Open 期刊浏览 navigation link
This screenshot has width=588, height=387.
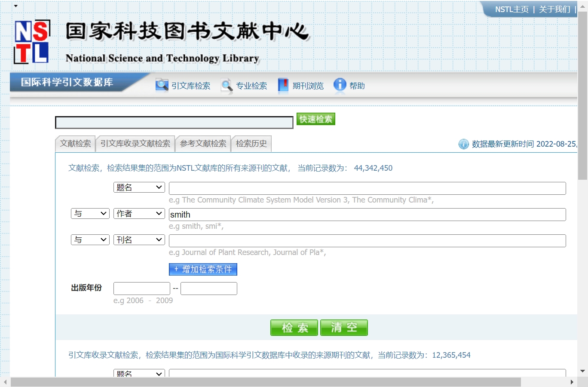[308, 86]
